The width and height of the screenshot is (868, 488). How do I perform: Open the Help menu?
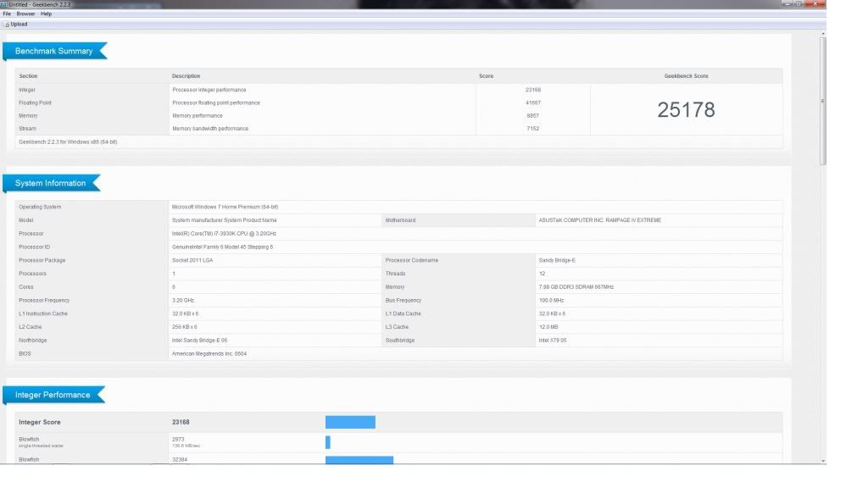click(x=47, y=14)
